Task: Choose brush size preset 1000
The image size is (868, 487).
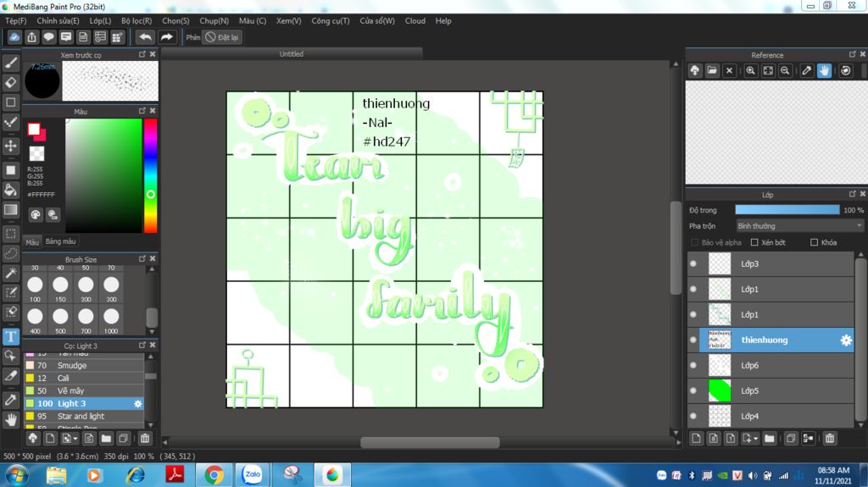Action: [x=111, y=320]
